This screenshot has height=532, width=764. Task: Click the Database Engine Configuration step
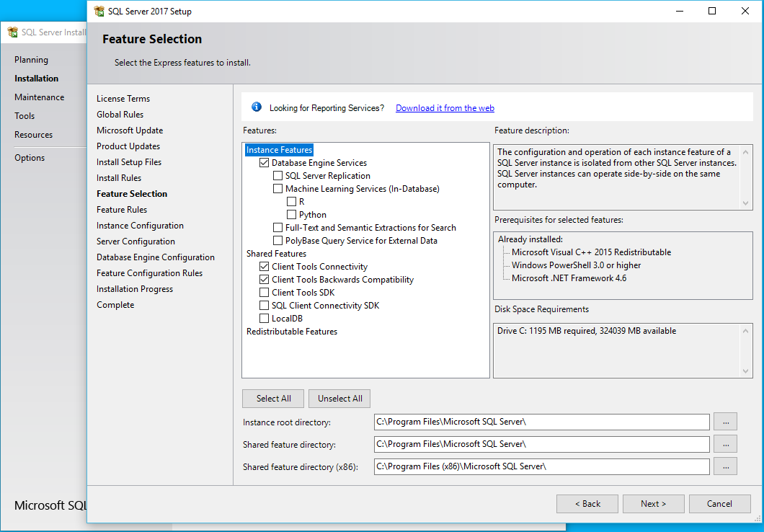[x=156, y=257]
